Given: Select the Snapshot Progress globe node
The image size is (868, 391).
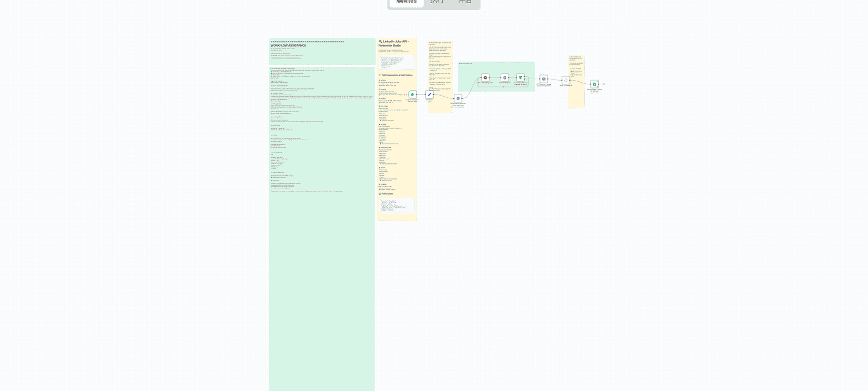Looking at the screenshot, I should (505, 78).
